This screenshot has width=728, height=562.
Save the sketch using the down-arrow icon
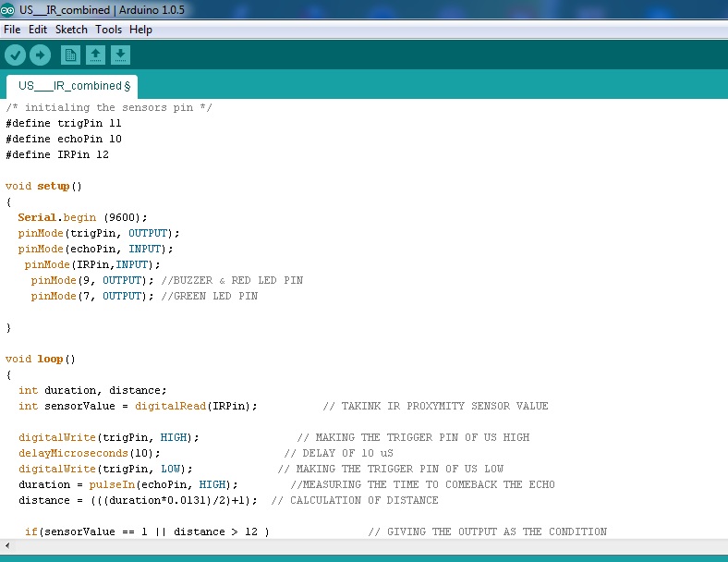(x=120, y=55)
